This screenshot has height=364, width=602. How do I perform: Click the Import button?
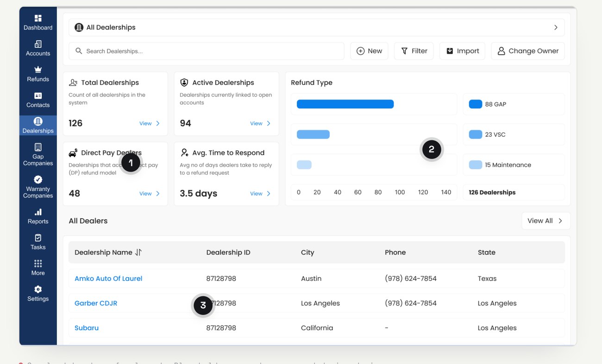click(462, 51)
